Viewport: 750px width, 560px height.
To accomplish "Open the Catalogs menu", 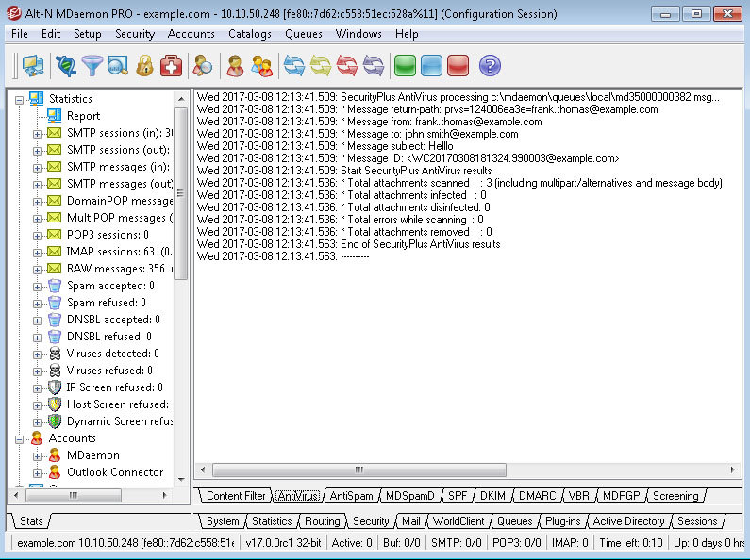I will point(250,34).
